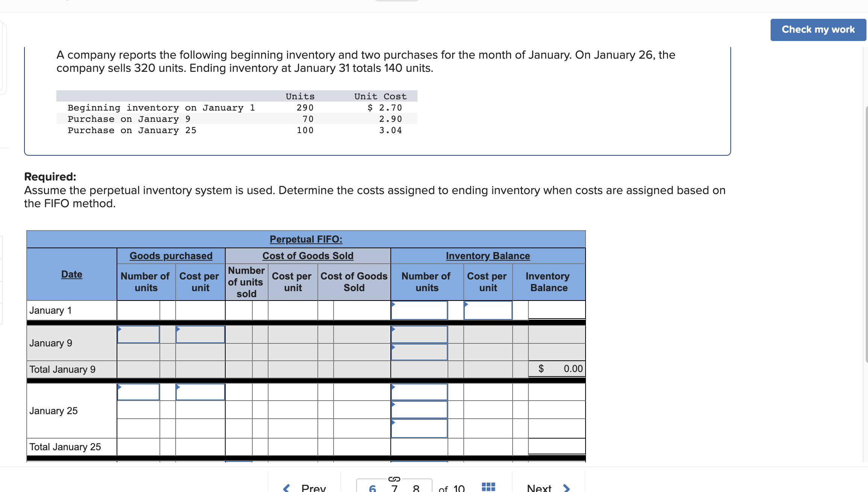Expand January 1 Inventory Balance cost dropdown

[466, 305]
